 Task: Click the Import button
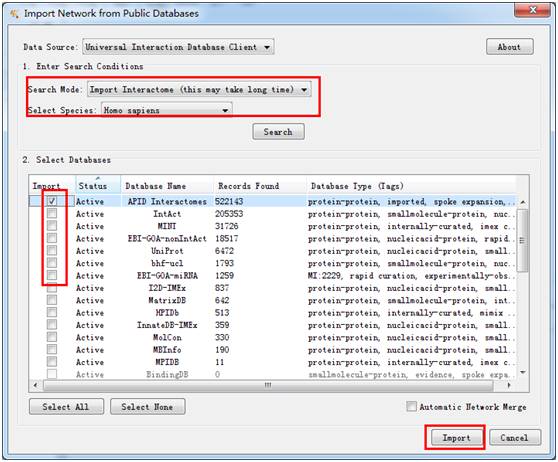pos(457,438)
